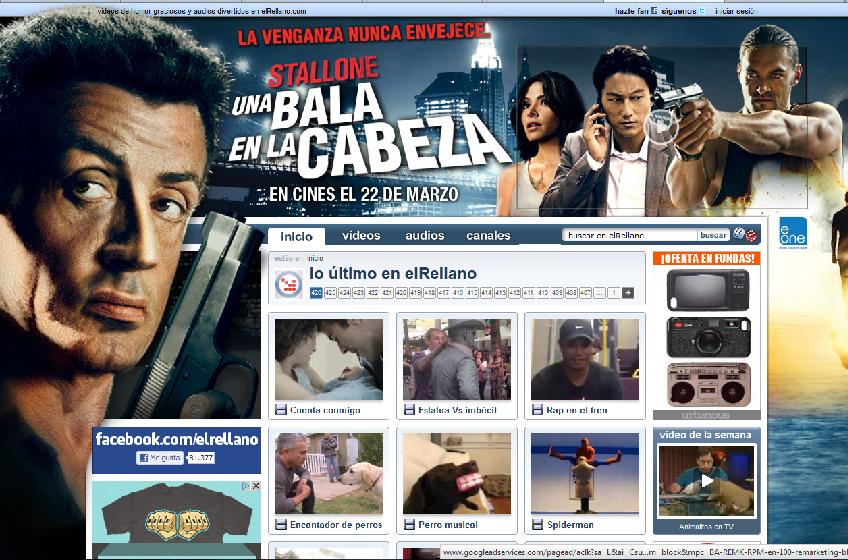Click the Encantador de perros title link
Viewport: 848px width, 560px height.
pyautogui.click(x=336, y=524)
